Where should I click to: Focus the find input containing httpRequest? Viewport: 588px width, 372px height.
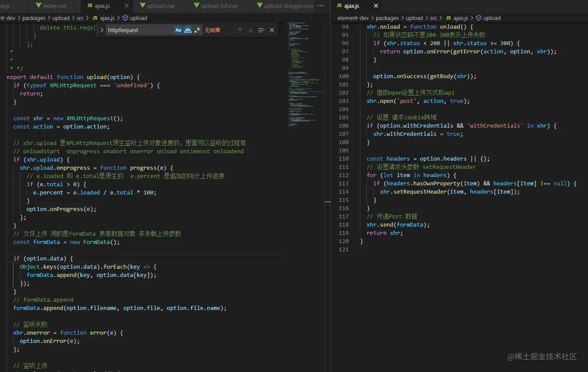point(139,30)
